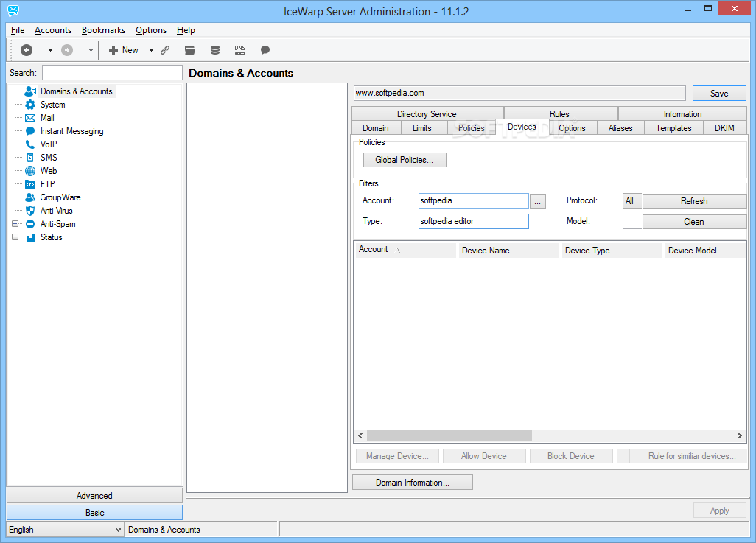756x543 pixels.
Task: Switch to the DKIM tab
Action: (724, 127)
